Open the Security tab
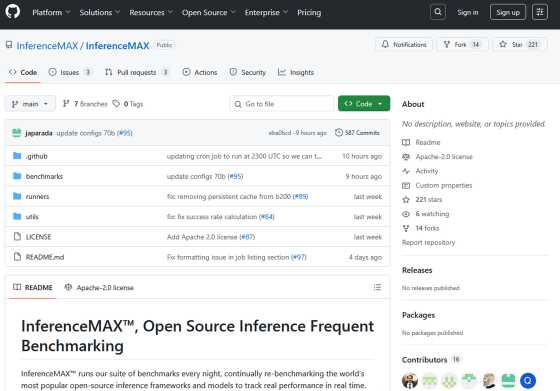The image size is (560, 391). 248,72
